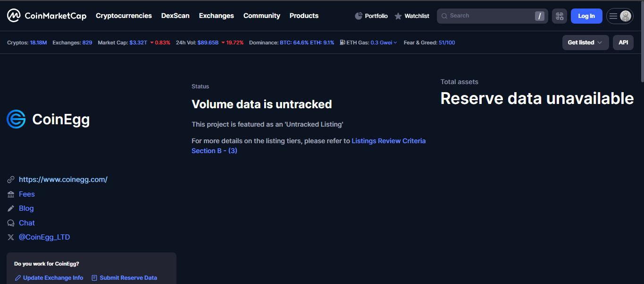Open Listings Review Criteria Section B link
The height and width of the screenshot is (284, 644).
click(309, 146)
